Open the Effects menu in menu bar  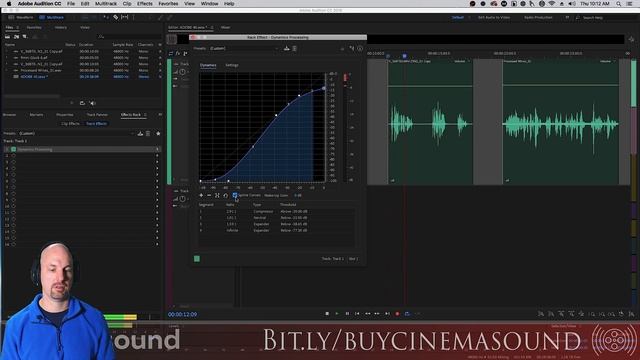pos(144,4)
